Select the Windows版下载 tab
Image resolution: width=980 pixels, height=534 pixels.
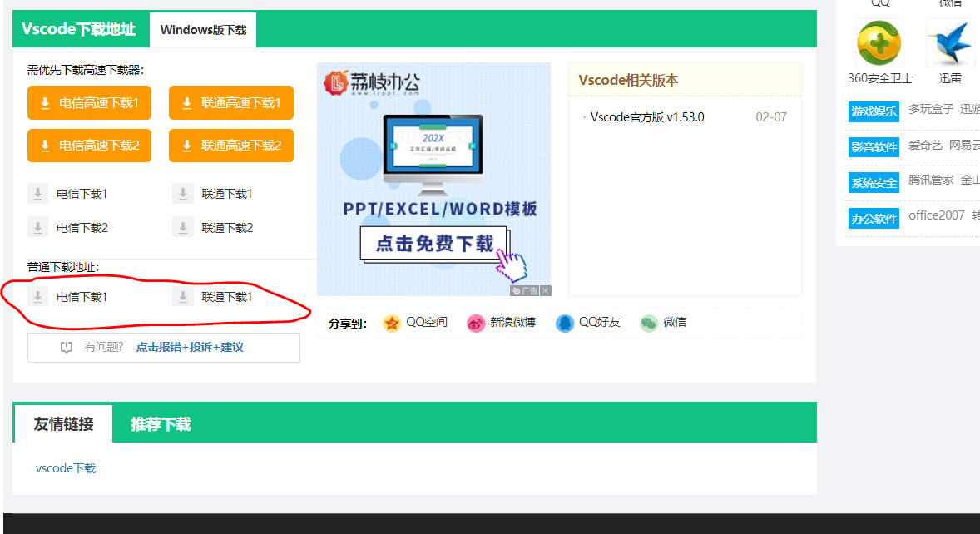[203, 30]
